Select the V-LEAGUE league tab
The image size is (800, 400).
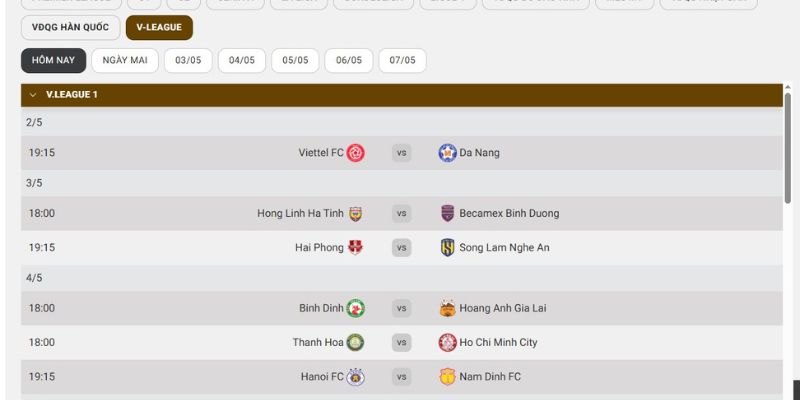[160, 27]
